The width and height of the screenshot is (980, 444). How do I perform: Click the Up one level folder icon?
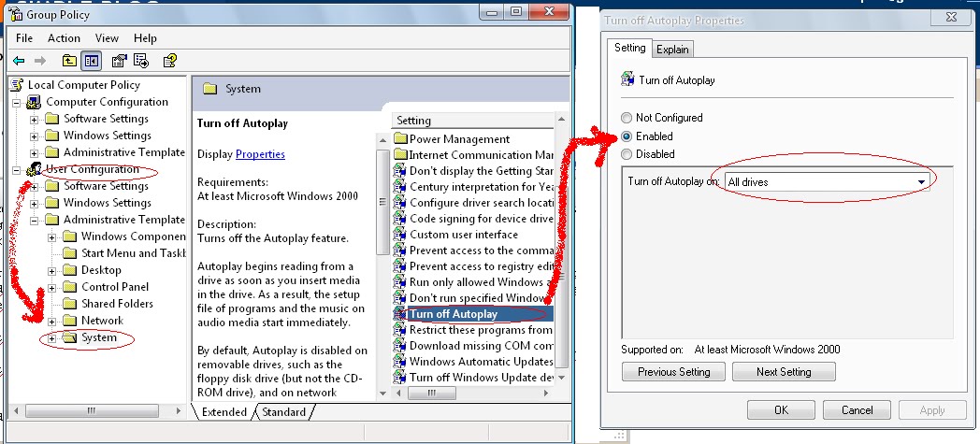click(x=69, y=61)
